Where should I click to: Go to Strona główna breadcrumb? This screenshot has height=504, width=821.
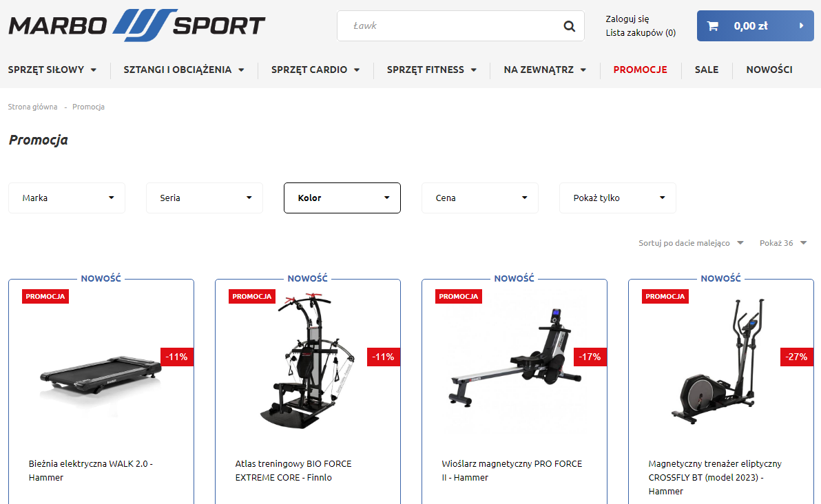point(32,107)
